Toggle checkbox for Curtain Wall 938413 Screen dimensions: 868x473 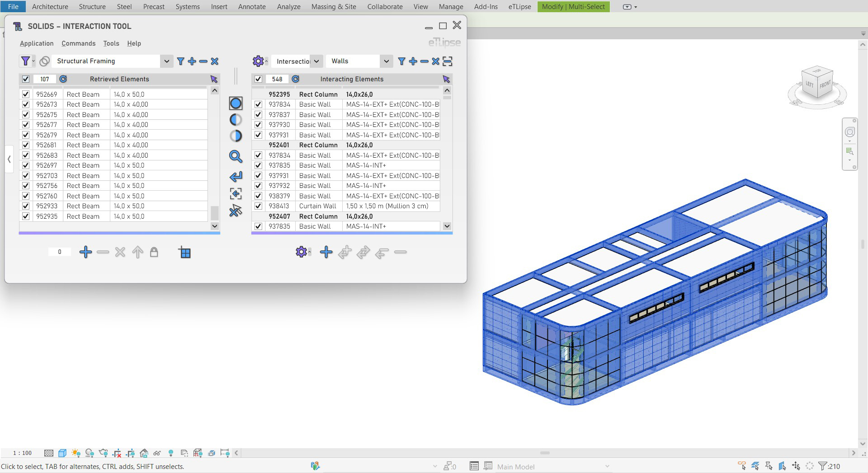coord(258,206)
